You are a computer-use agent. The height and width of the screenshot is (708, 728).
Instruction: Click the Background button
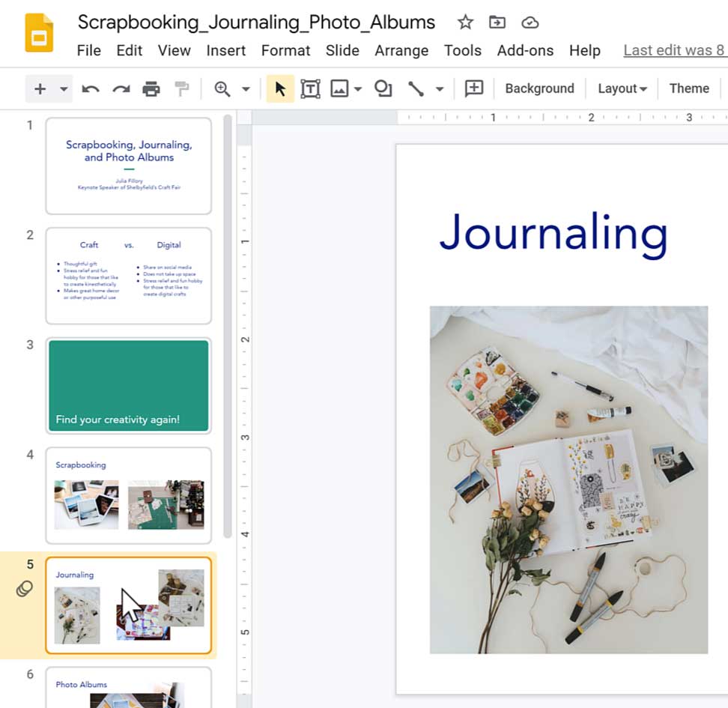click(539, 88)
